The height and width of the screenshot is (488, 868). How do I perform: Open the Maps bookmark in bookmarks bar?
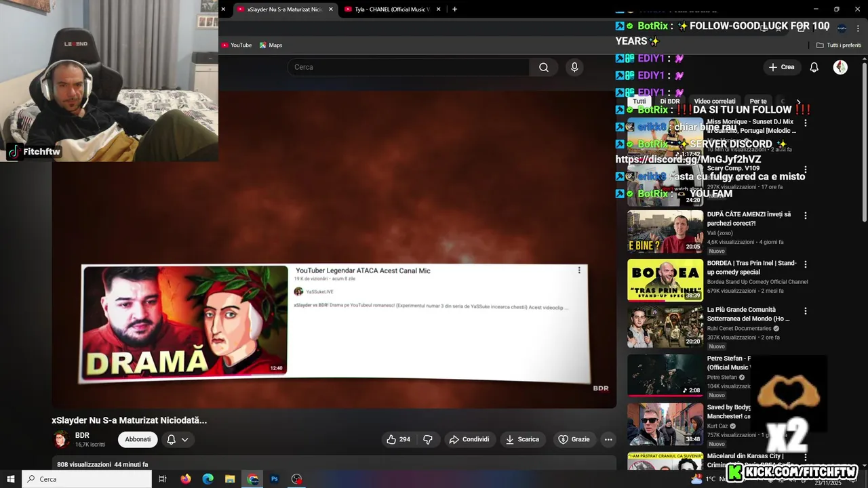271,45
